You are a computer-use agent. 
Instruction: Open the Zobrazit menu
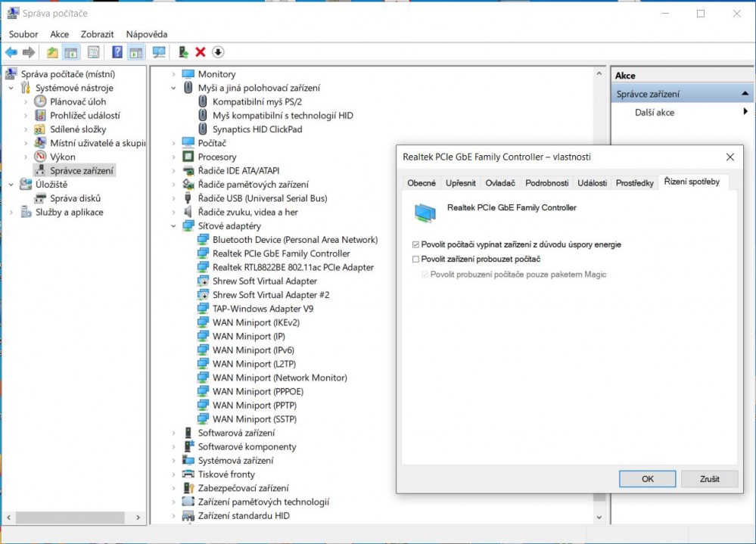tap(97, 34)
